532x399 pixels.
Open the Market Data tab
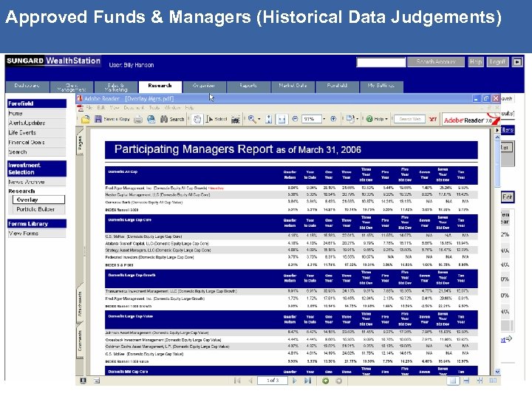293,87
